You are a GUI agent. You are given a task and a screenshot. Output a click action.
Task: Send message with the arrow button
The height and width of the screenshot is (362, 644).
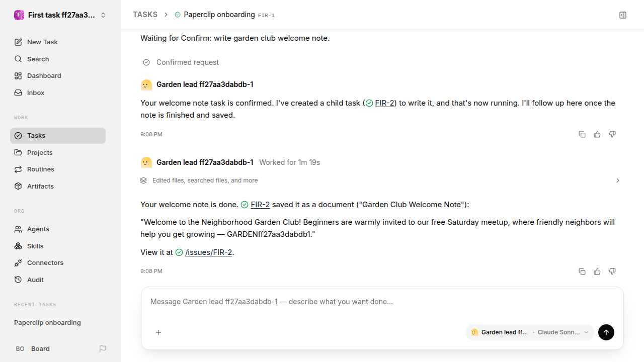click(606, 332)
